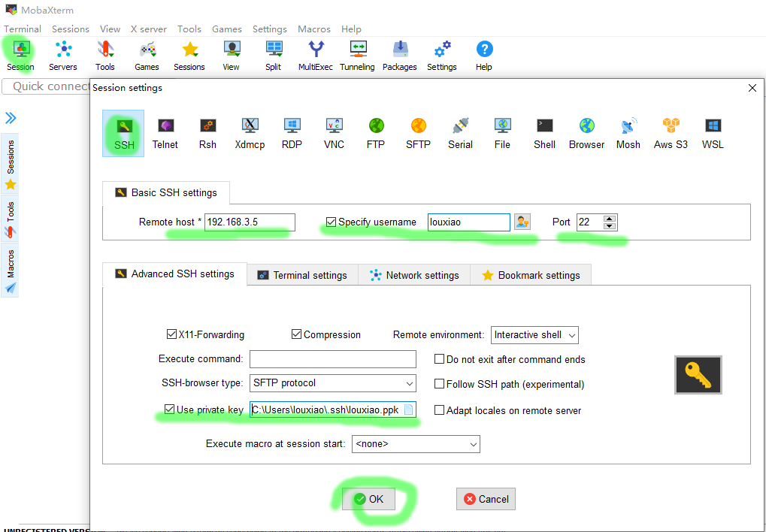Viewport: 766px width, 532px height.
Task: Click the user credentials manager icon
Action: point(522,222)
